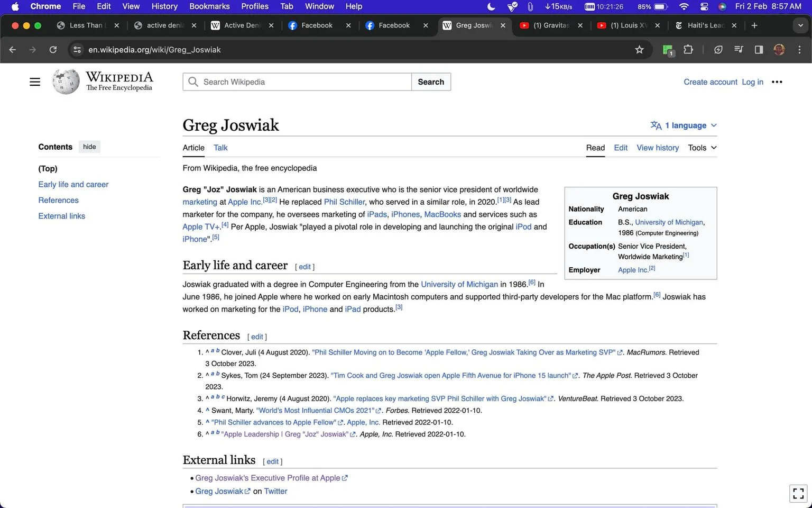Click the Search button

431,82
